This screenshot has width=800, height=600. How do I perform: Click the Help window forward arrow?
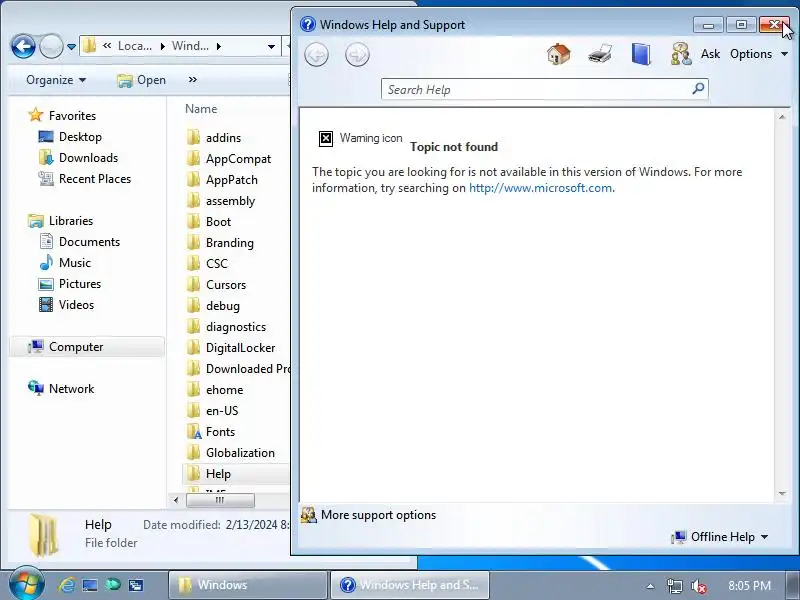(357, 55)
